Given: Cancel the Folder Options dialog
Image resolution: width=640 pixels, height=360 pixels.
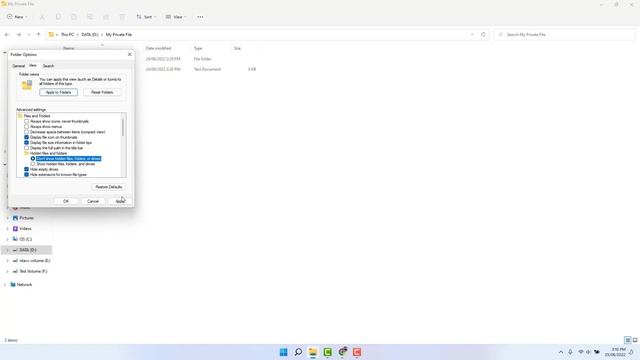Looking at the screenshot, I should pyautogui.click(x=93, y=201).
